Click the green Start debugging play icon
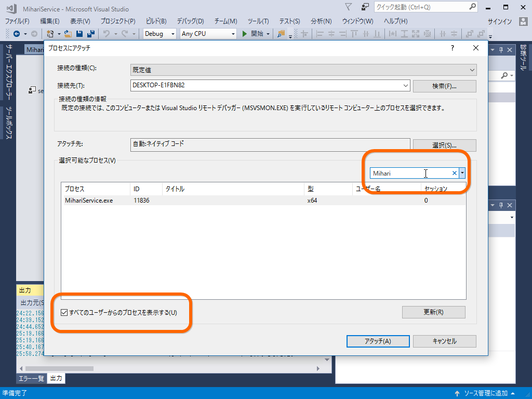 tap(245, 34)
